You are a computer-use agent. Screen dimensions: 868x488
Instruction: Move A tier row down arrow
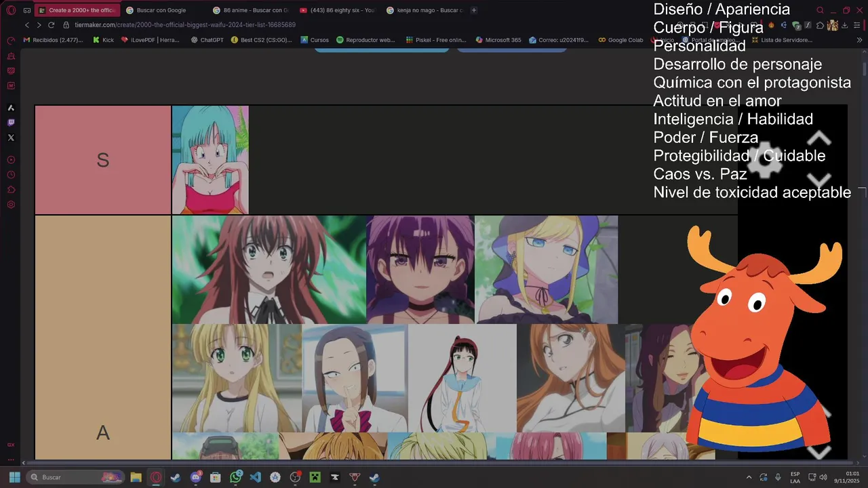click(x=819, y=452)
